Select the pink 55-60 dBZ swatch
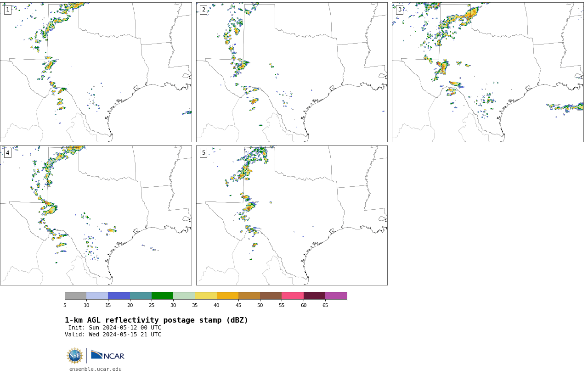Viewport: 588px width, 374px height. point(293,296)
